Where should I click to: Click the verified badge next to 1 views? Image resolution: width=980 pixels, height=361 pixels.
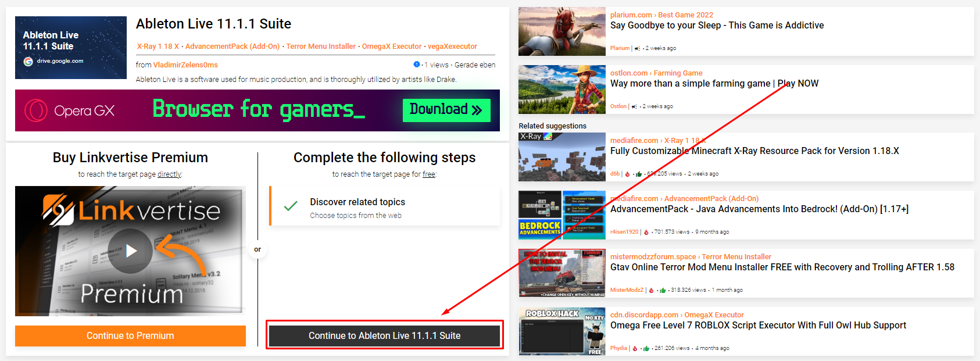pyautogui.click(x=417, y=65)
